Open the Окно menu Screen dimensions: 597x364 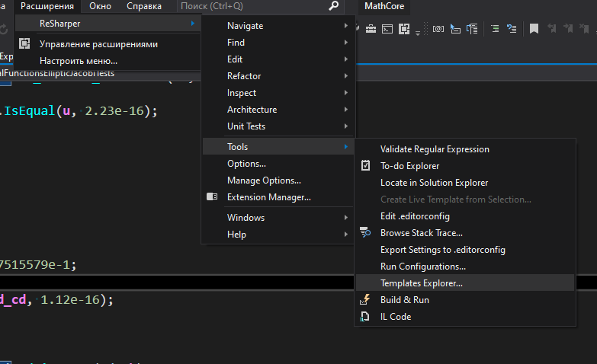pyautogui.click(x=100, y=6)
